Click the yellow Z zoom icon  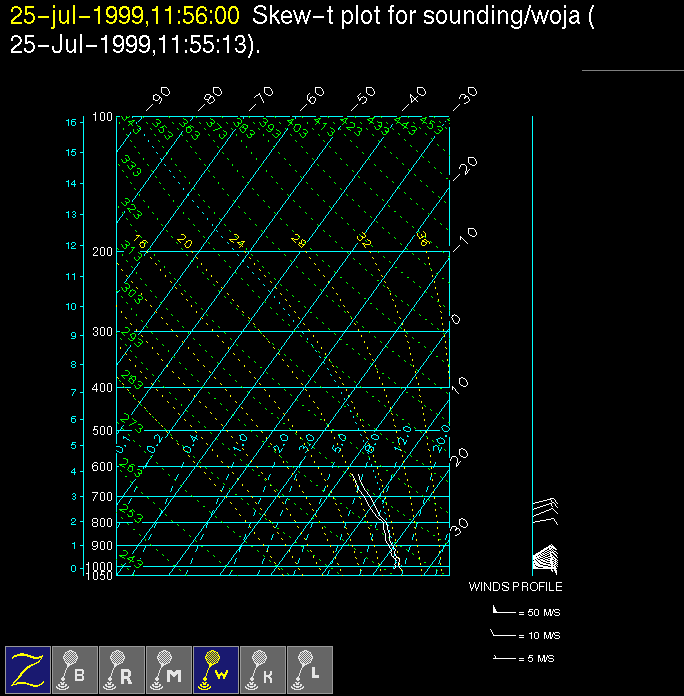(28, 669)
